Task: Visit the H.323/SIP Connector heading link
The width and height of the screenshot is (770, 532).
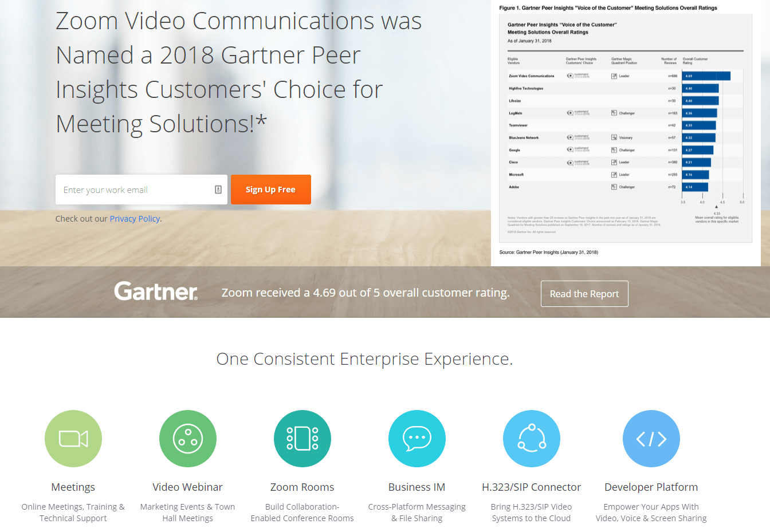Action: 532,487
